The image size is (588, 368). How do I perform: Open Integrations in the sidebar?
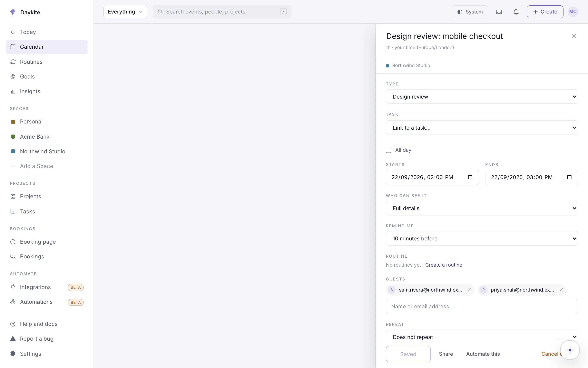click(47, 287)
